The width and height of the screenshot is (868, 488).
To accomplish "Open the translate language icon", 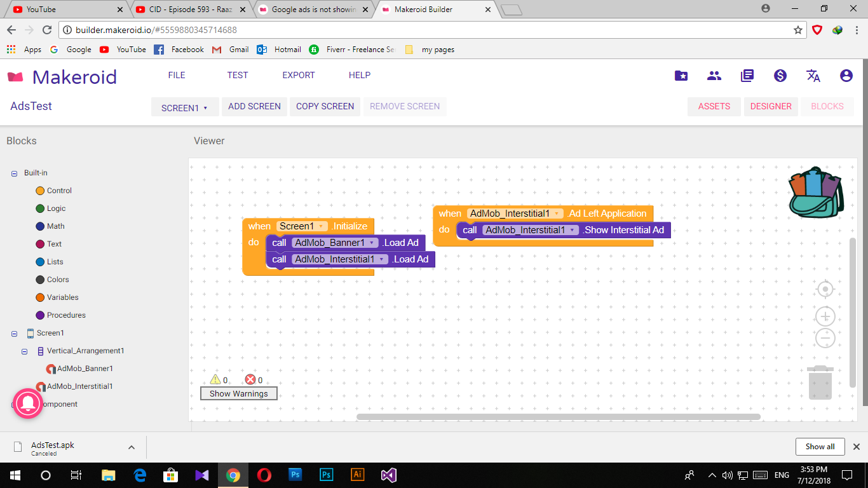I will point(813,76).
